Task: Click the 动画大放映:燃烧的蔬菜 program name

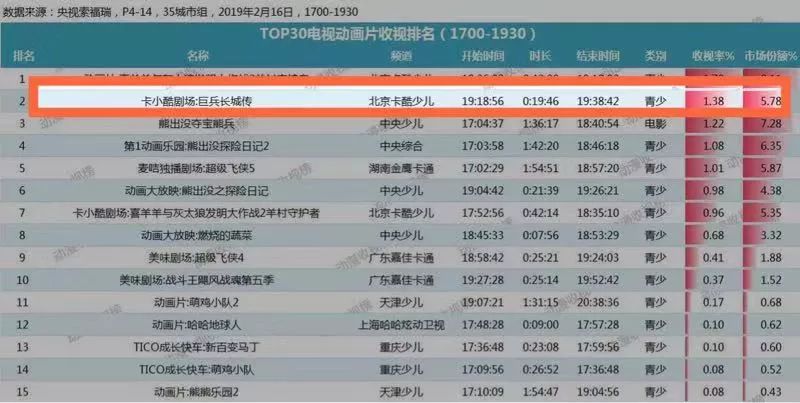Action: [199, 234]
